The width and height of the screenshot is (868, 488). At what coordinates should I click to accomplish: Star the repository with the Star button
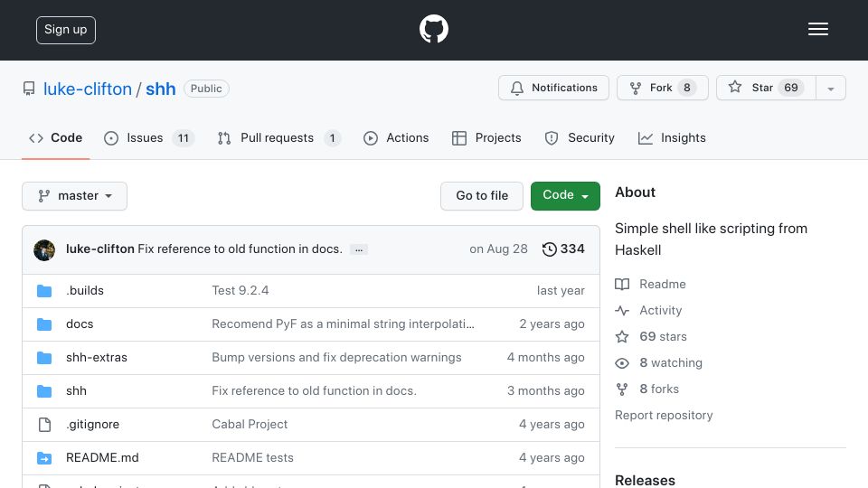[766, 88]
